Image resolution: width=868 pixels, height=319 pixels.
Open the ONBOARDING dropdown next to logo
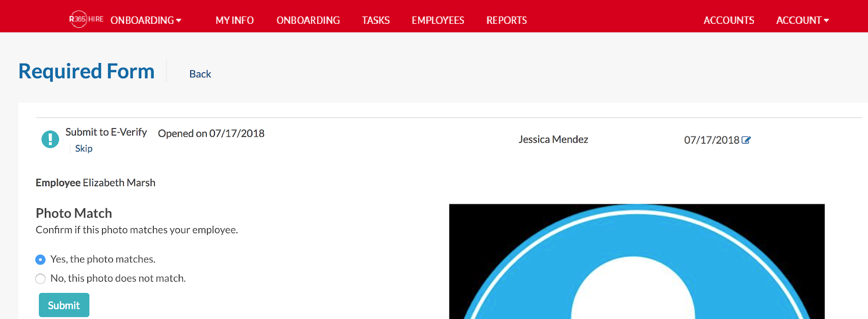(146, 20)
